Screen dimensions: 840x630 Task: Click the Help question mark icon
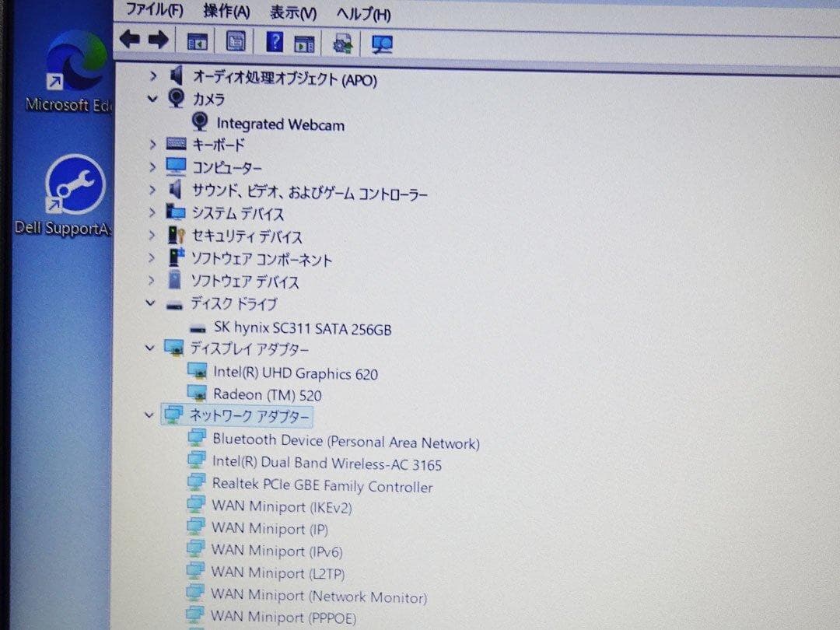point(274,40)
